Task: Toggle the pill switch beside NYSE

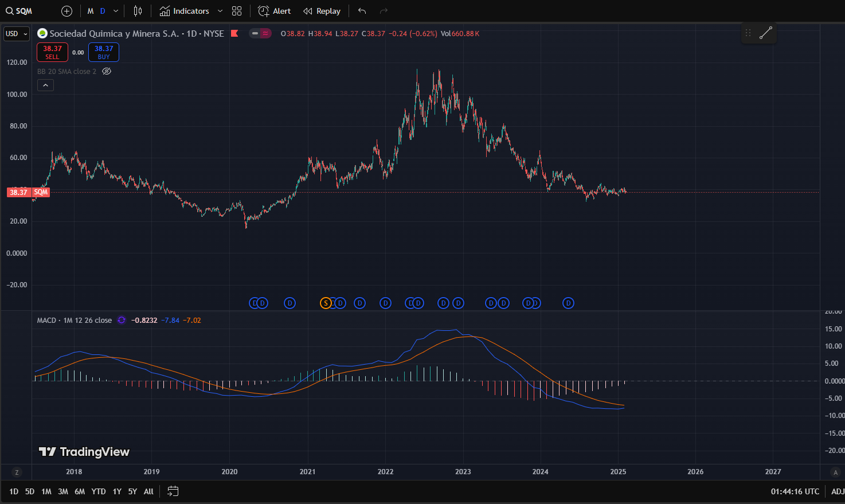Action: click(x=260, y=33)
